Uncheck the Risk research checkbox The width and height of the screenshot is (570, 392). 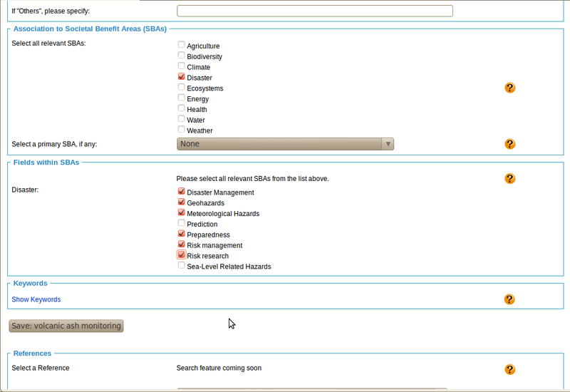[182, 254]
